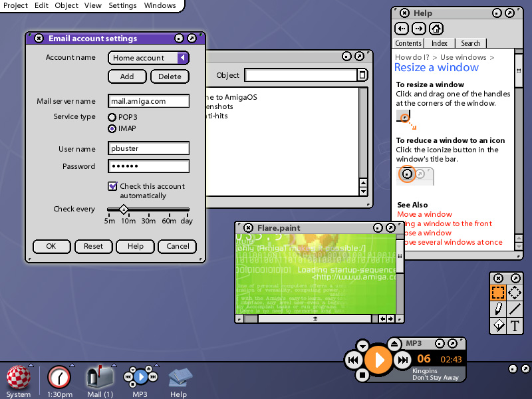Skip to next track in MP3 player
Image resolution: width=532 pixels, height=399 pixels.
click(402, 360)
